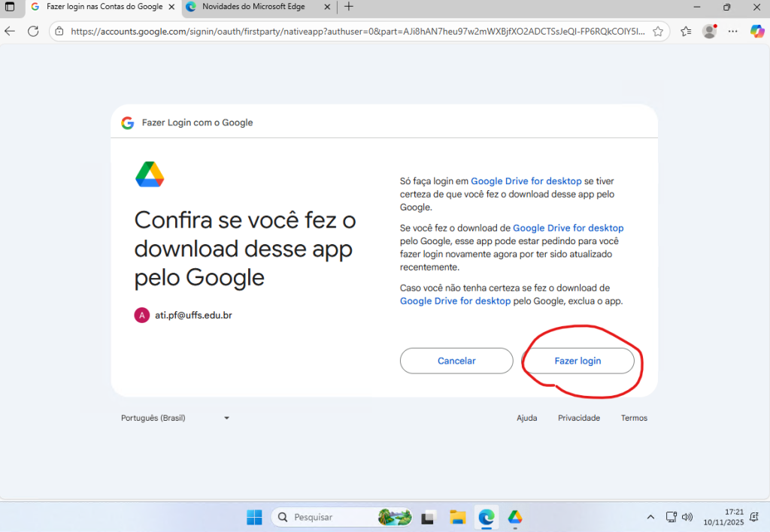Open the Português (Brasil) language dropdown
This screenshot has width=770, height=532.
174,418
